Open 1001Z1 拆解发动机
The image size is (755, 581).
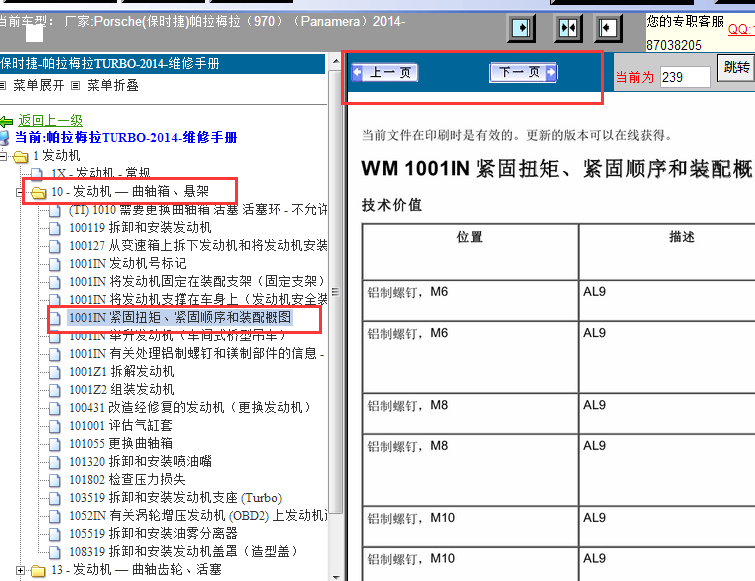pos(122,371)
